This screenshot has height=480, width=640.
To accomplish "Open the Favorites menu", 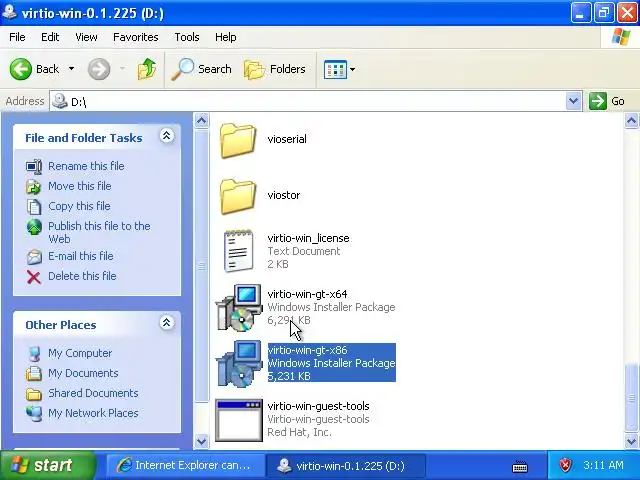I will 136,37.
